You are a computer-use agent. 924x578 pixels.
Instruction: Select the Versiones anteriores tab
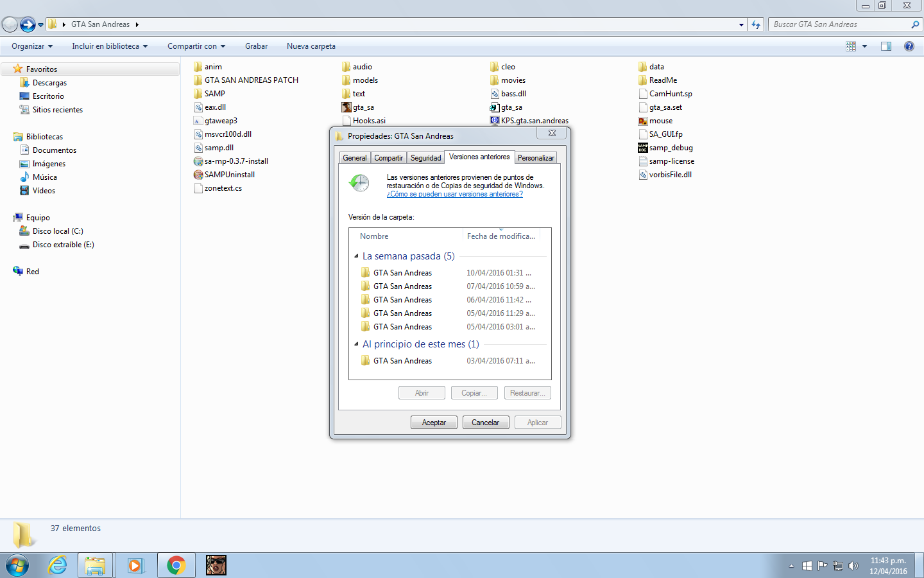click(x=479, y=157)
